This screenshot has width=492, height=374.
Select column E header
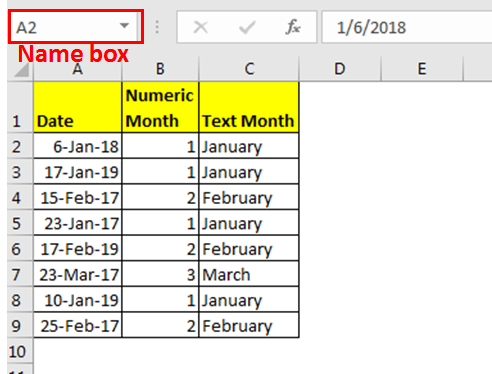point(422,69)
